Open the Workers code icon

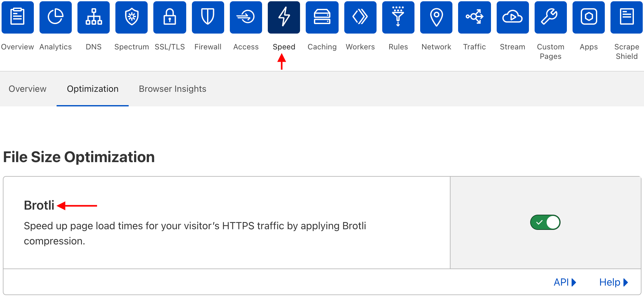tap(360, 17)
